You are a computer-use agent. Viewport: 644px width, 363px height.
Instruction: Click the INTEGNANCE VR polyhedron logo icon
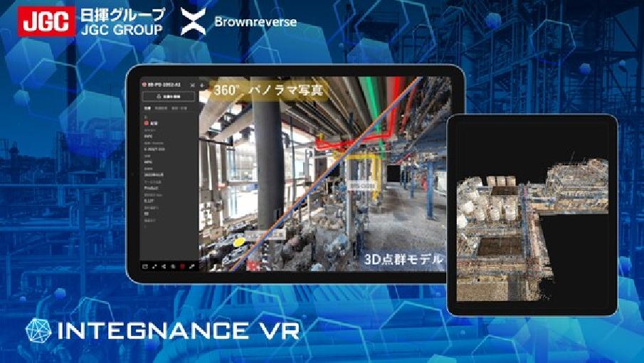click(x=38, y=330)
